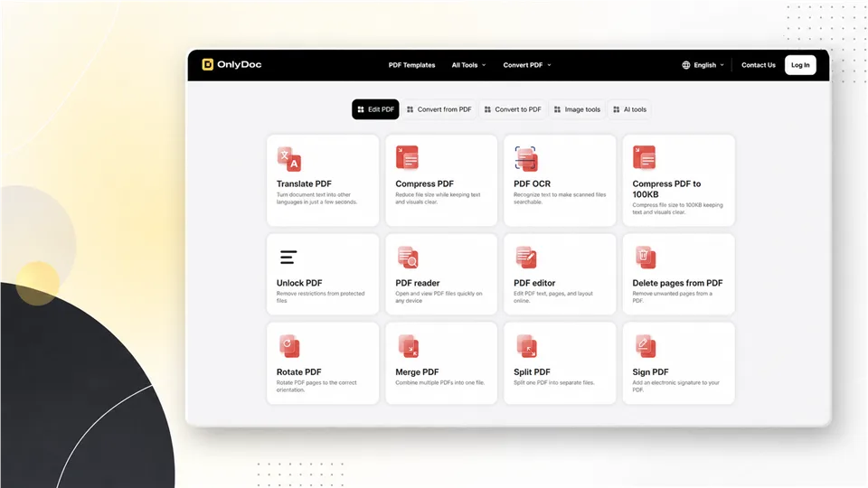
Task: Click the Log in button
Action: (x=800, y=65)
